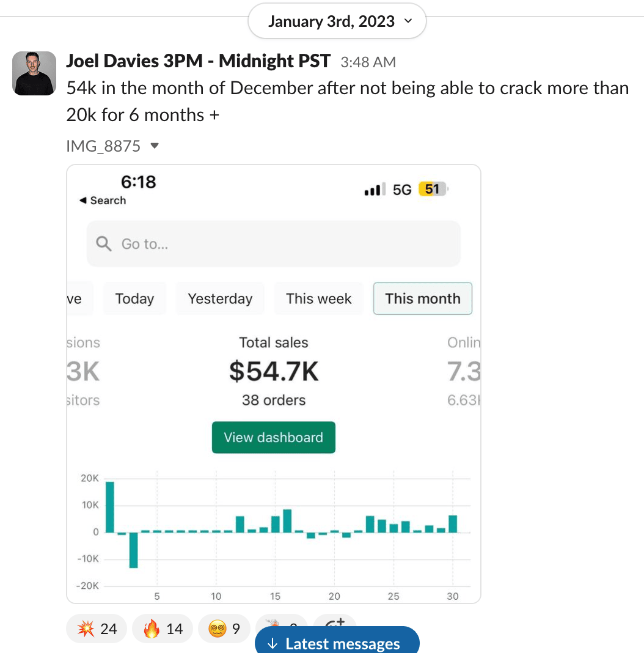Click the cellular signal bars icon
This screenshot has width=644, height=653.
374,190
